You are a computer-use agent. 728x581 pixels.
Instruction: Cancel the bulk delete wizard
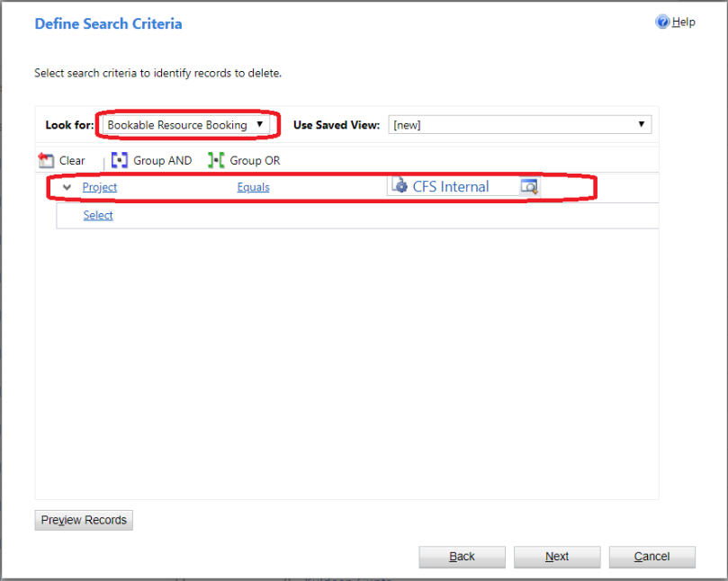(652, 557)
